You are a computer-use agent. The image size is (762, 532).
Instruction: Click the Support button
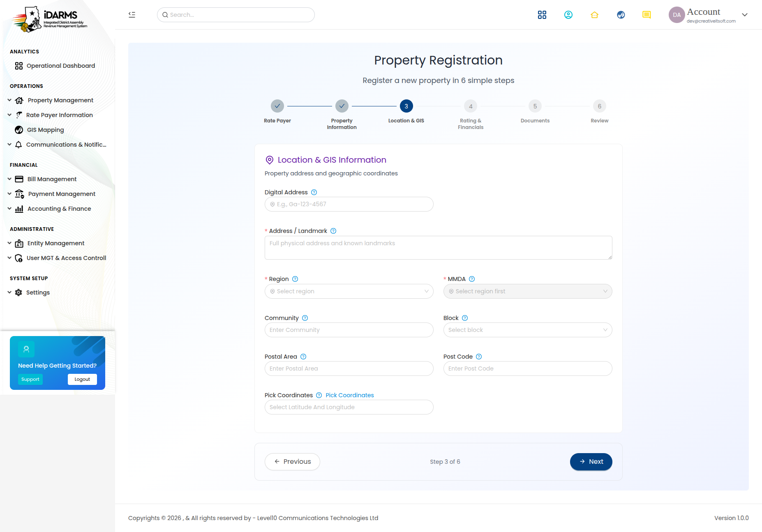tap(30, 380)
